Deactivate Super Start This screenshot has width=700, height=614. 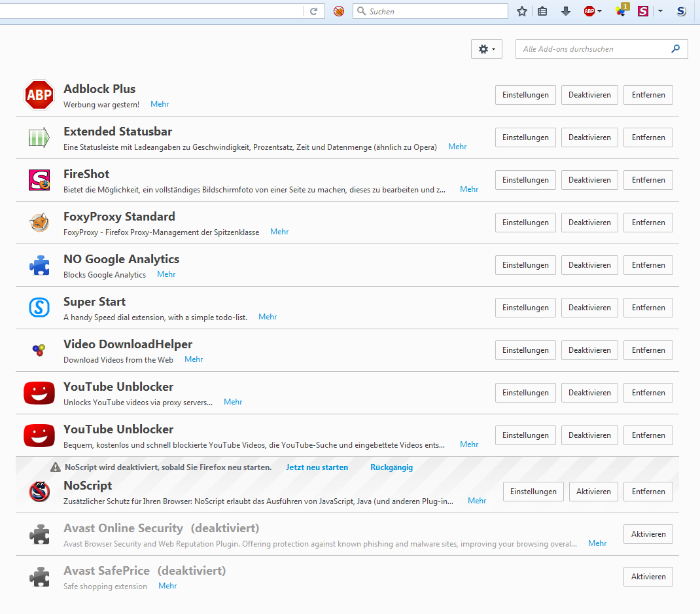[589, 308]
